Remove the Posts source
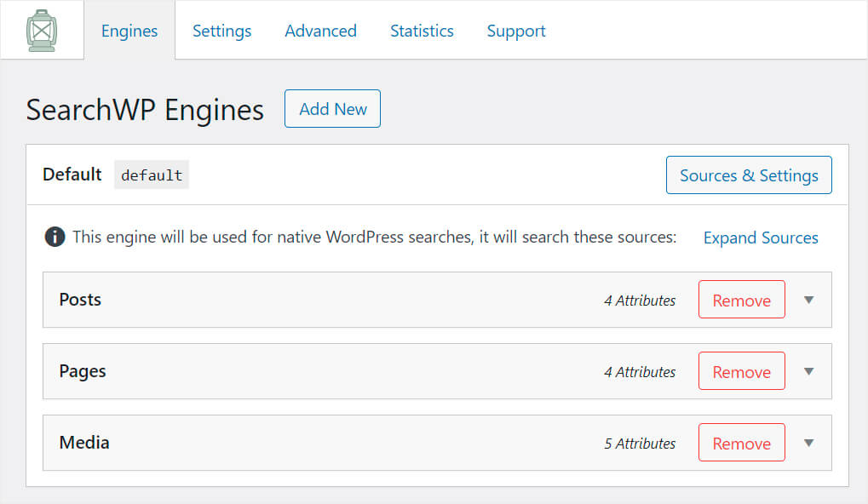Viewport: 868px width, 504px height. tap(742, 300)
